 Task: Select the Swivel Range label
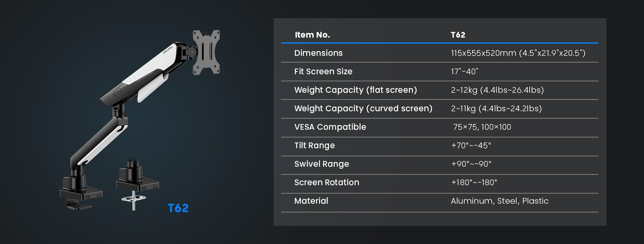321,164
